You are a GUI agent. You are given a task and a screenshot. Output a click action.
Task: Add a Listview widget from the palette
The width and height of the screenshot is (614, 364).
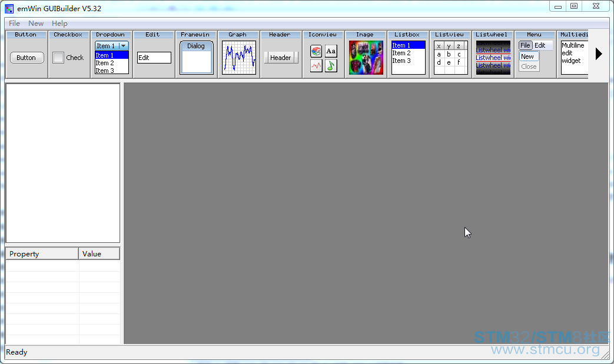pos(450,54)
